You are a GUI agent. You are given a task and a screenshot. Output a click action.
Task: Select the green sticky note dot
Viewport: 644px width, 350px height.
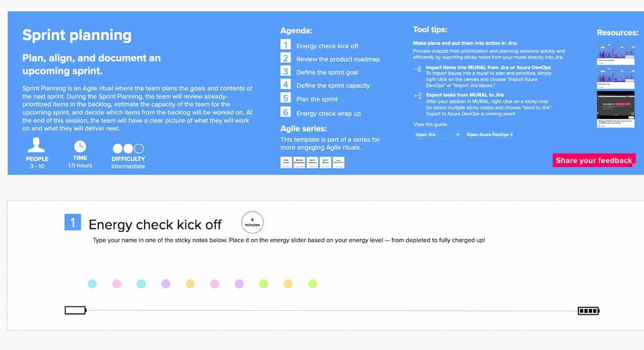coord(264,284)
